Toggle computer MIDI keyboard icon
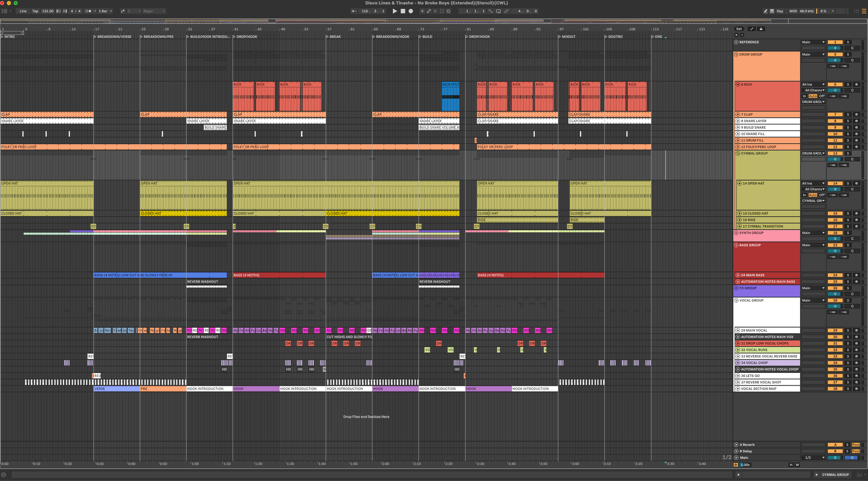The height and width of the screenshot is (481, 868). click(772, 11)
